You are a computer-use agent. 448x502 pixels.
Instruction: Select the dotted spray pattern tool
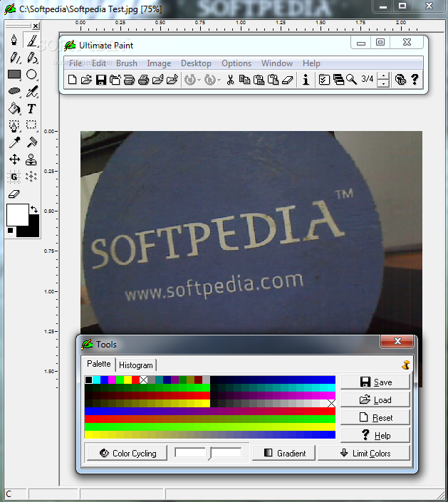pyautogui.click(x=31, y=177)
